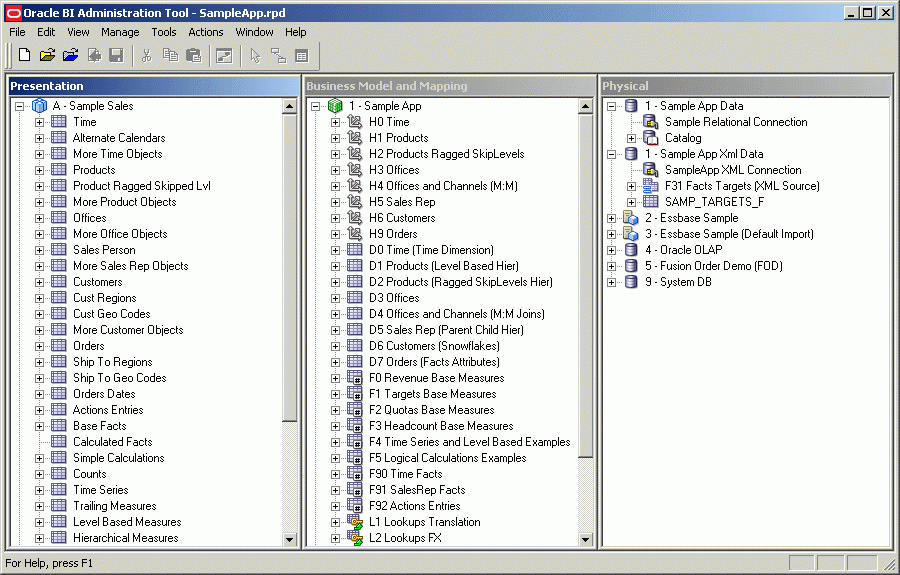
Task: Click Presentation pane scroll down arrow
Action: coord(289,539)
